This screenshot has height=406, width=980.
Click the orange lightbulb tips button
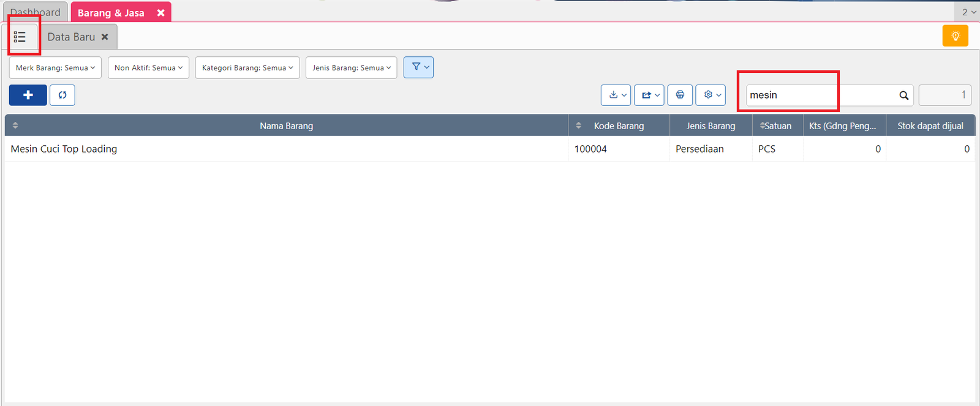click(955, 36)
